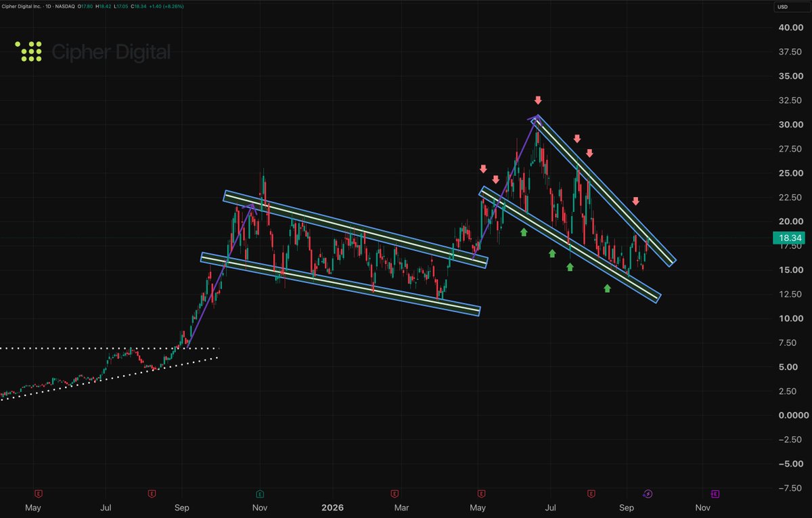Open the purple future earnings marker near Nov 2026
This screenshot has height=518, width=812.
point(715,494)
